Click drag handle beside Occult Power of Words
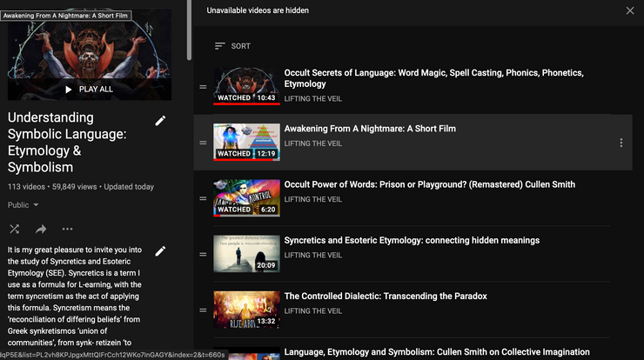The image size is (644, 360). (203, 198)
